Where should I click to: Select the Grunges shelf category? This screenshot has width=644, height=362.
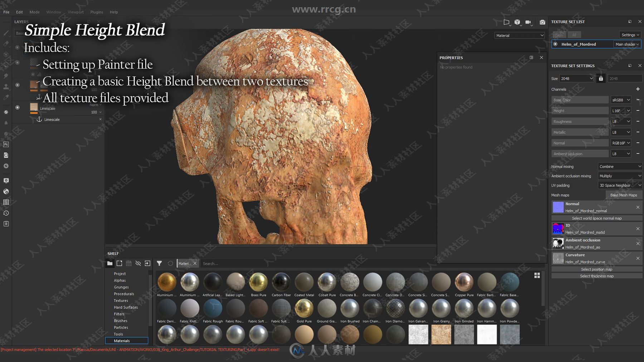click(121, 287)
